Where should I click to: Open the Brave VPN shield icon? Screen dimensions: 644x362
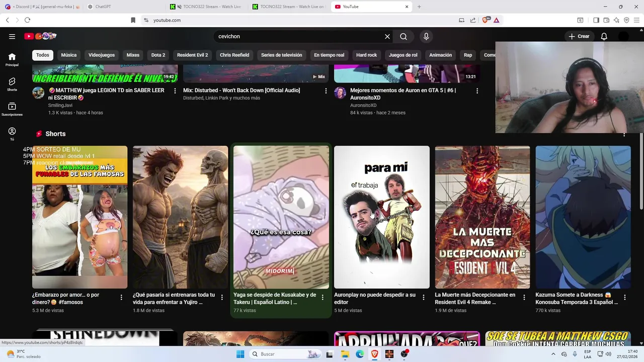tap(626, 20)
